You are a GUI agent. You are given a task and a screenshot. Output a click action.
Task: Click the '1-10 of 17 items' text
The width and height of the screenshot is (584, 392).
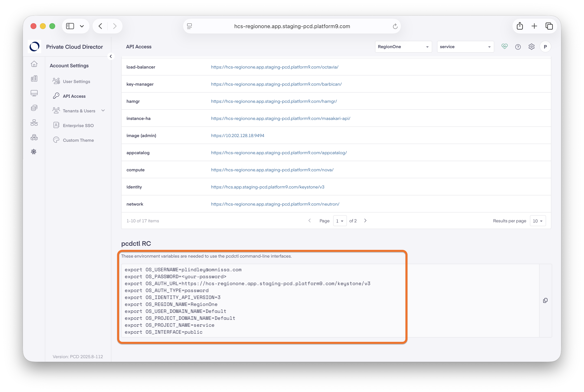click(x=143, y=221)
